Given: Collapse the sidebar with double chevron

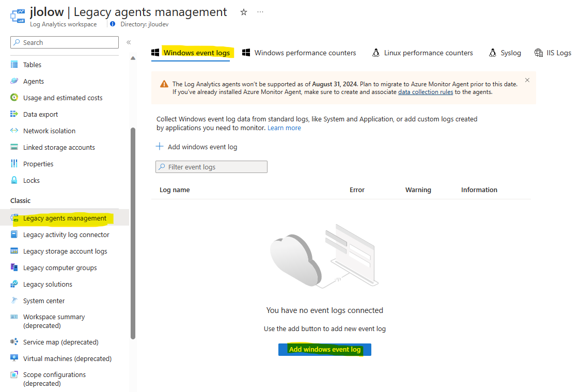Looking at the screenshot, I should pyautogui.click(x=129, y=42).
